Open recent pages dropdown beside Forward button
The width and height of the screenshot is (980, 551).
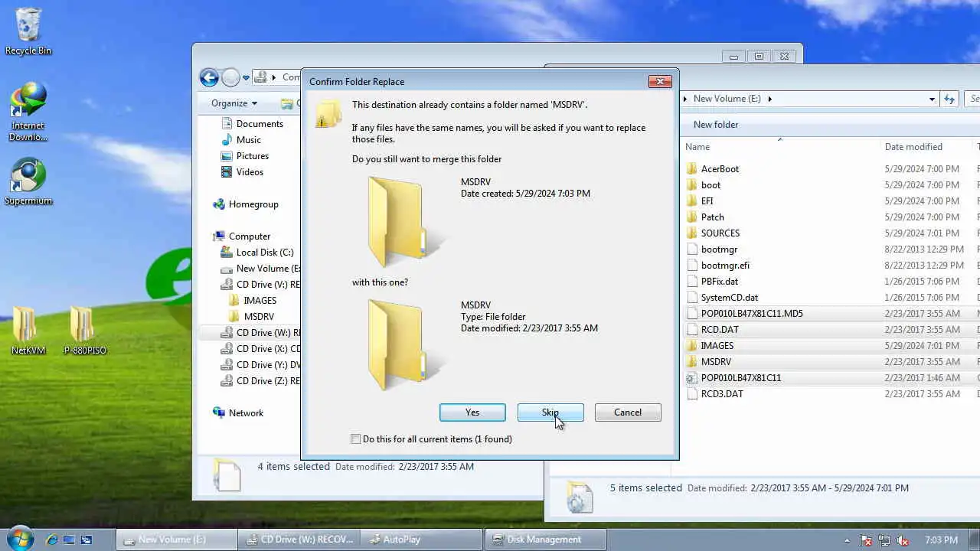(x=246, y=78)
